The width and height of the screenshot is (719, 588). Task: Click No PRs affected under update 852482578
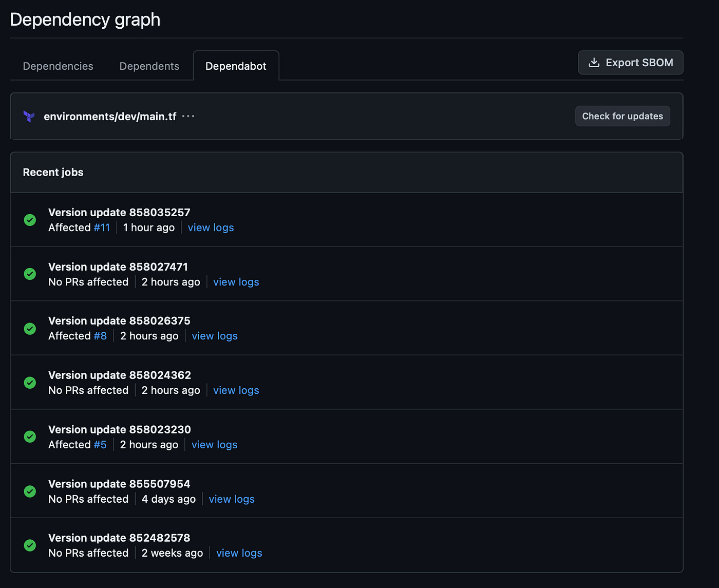(x=88, y=553)
